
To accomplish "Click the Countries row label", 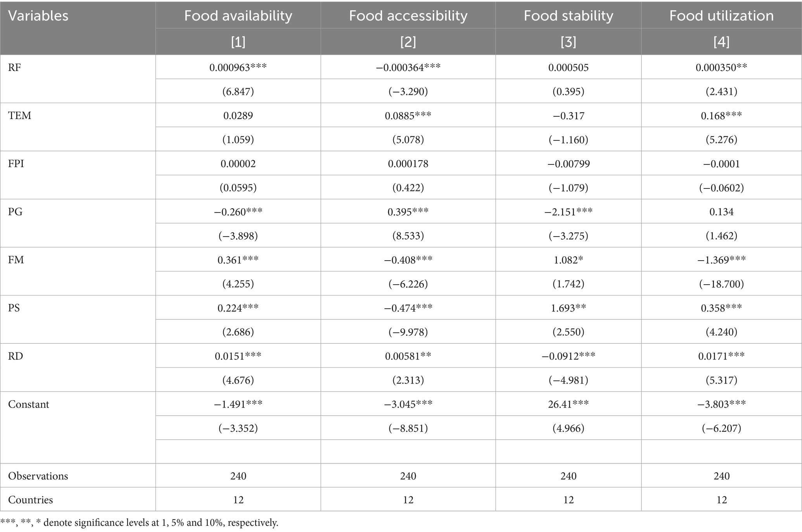I will click(30, 499).
